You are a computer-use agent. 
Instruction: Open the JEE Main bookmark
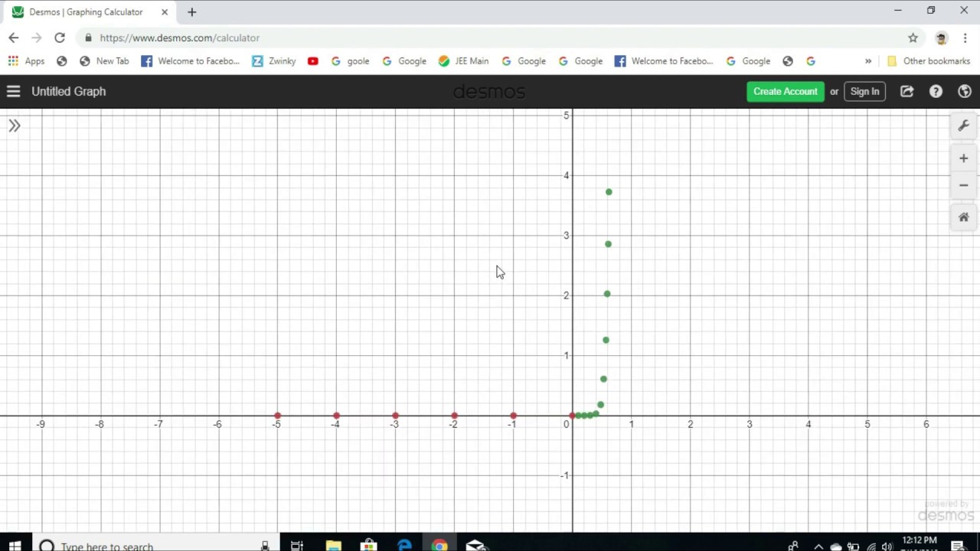[x=463, y=61]
